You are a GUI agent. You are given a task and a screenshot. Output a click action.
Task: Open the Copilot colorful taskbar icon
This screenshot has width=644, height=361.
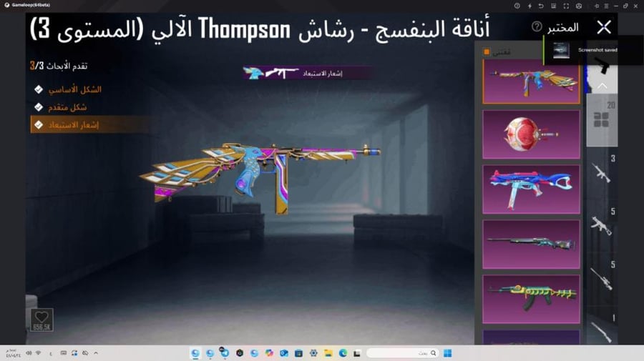point(269,353)
